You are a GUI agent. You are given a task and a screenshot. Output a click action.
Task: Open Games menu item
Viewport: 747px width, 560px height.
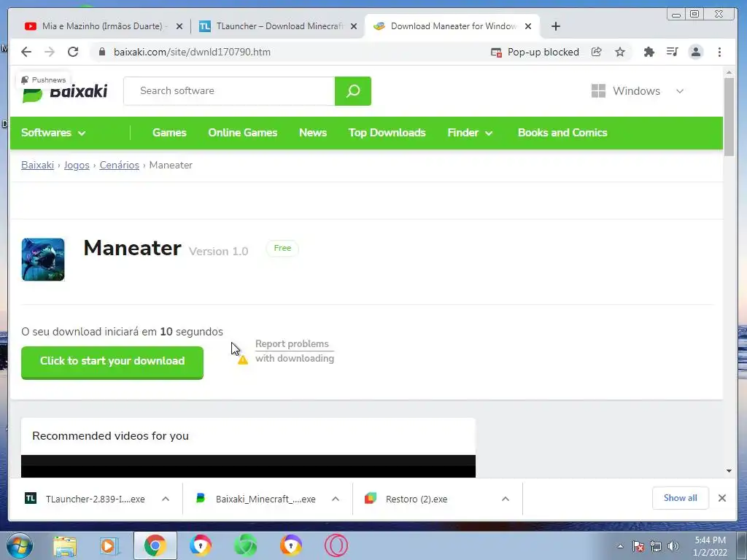169,133
